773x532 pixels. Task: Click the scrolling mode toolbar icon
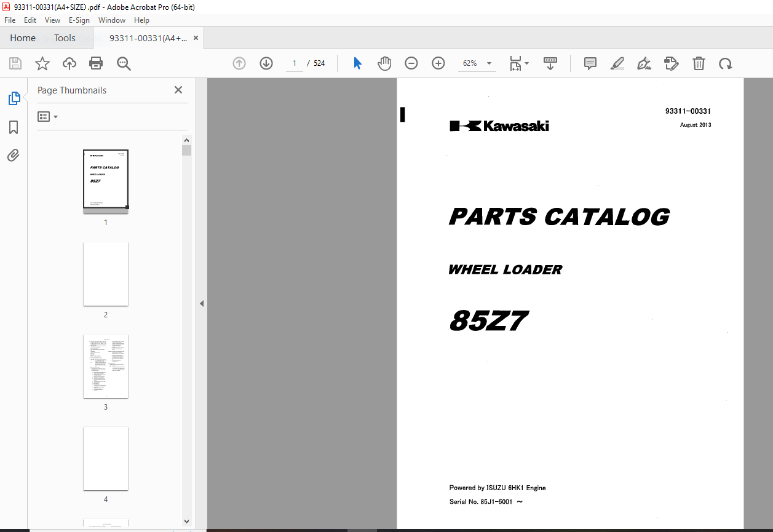coord(550,63)
